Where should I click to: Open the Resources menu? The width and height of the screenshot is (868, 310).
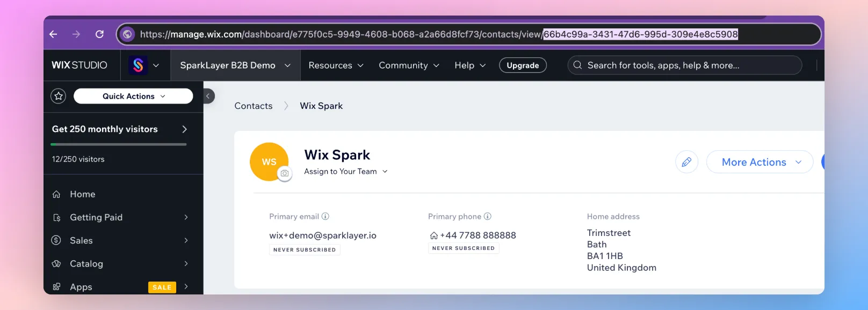336,65
